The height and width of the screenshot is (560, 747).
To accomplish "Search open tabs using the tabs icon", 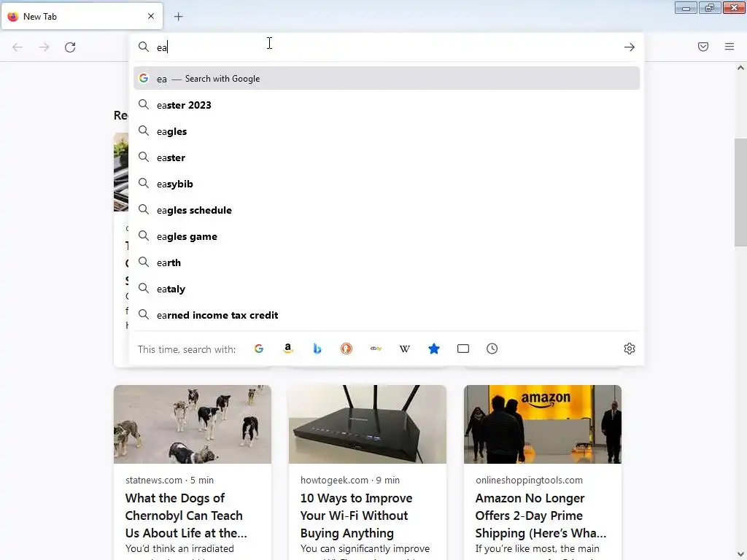I will (x=463, y=349).
